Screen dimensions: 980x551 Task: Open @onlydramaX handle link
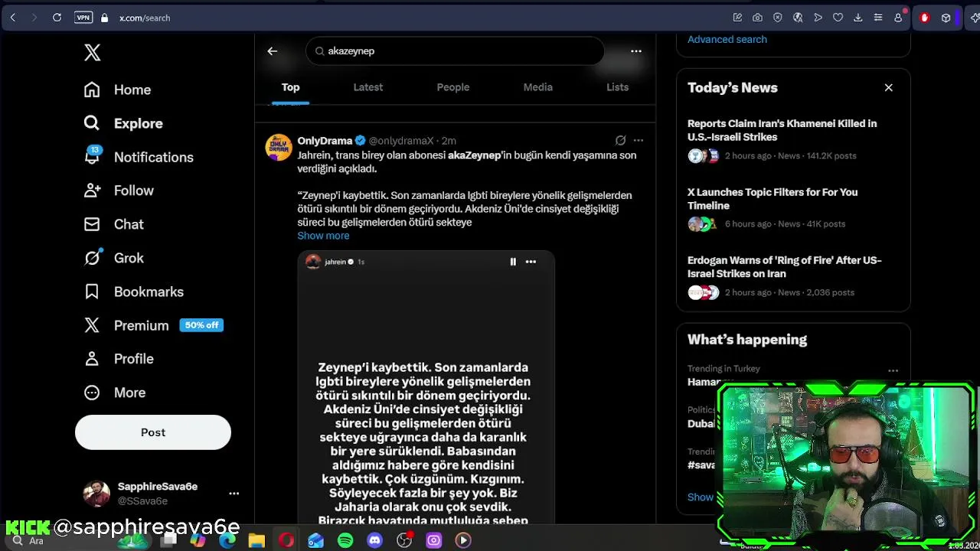point(401,141)
